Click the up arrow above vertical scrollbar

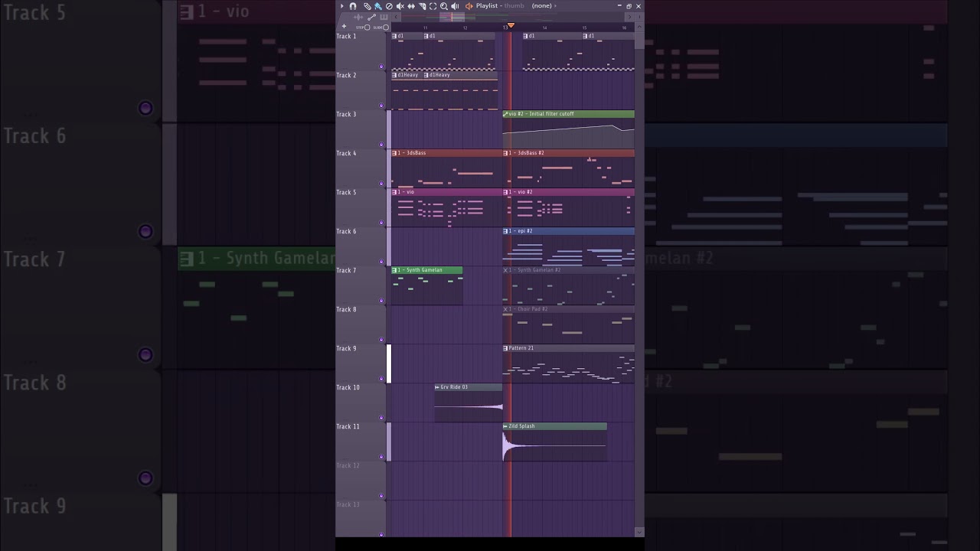(639, 27)
